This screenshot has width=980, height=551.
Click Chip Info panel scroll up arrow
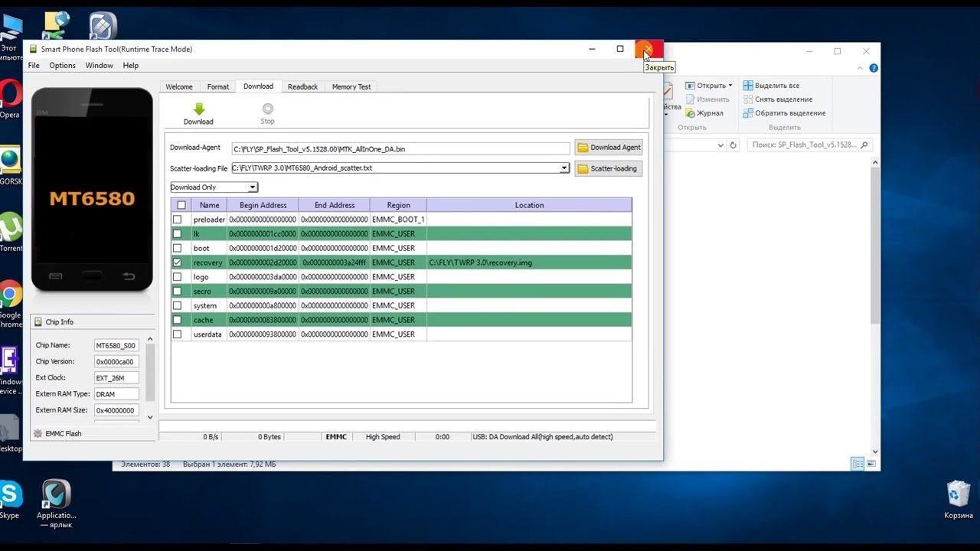150,339
